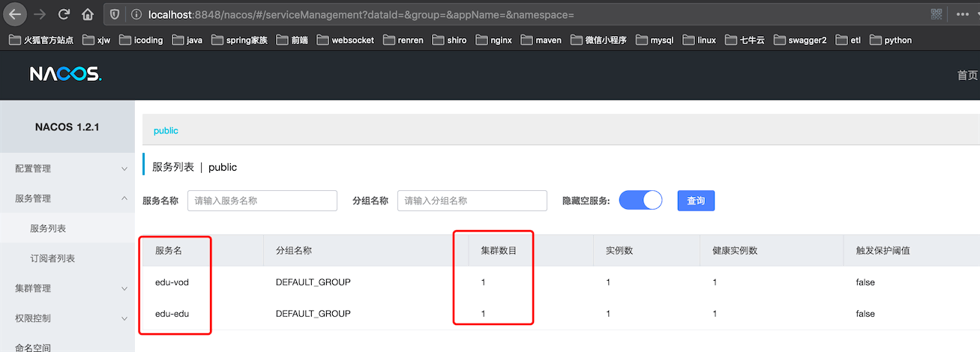Click DEFAULT_GROUP in the edu-edu row
980x352 pixels.
313,313
